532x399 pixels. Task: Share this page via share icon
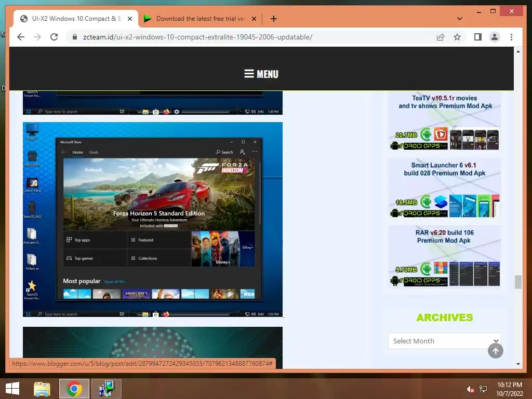(441, 37)
